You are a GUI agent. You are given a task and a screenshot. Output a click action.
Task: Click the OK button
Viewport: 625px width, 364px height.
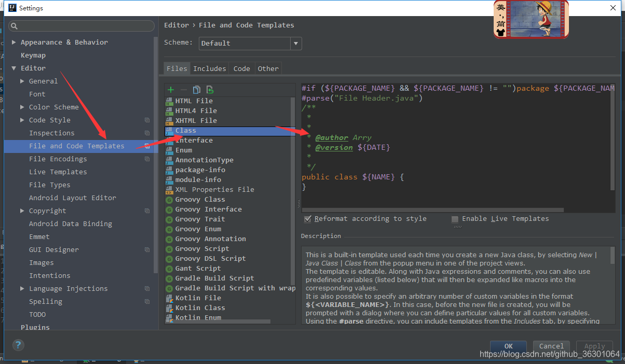[x=509, y=346]
